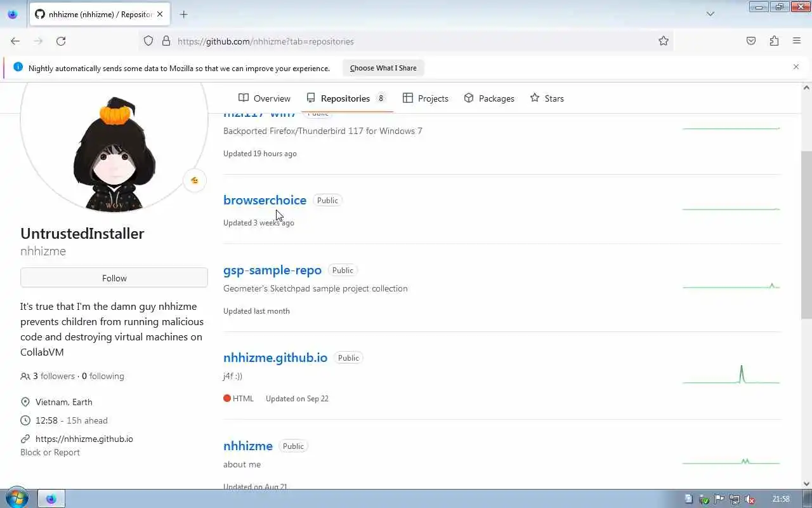The image size is (812, 508).
Task: Click the 'UntrustedInstaller' display name
Action: [x=82, y=233]
